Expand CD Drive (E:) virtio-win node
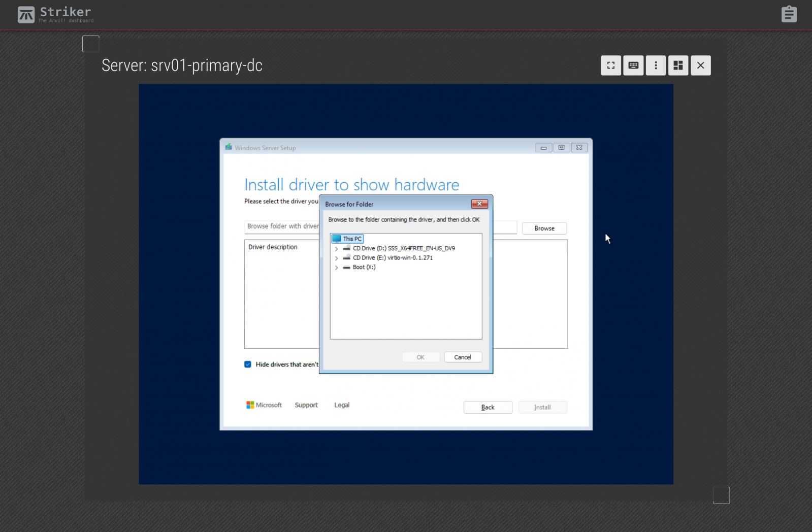The image size is (812, 532). pyautogui.click(x=336, y=258)
